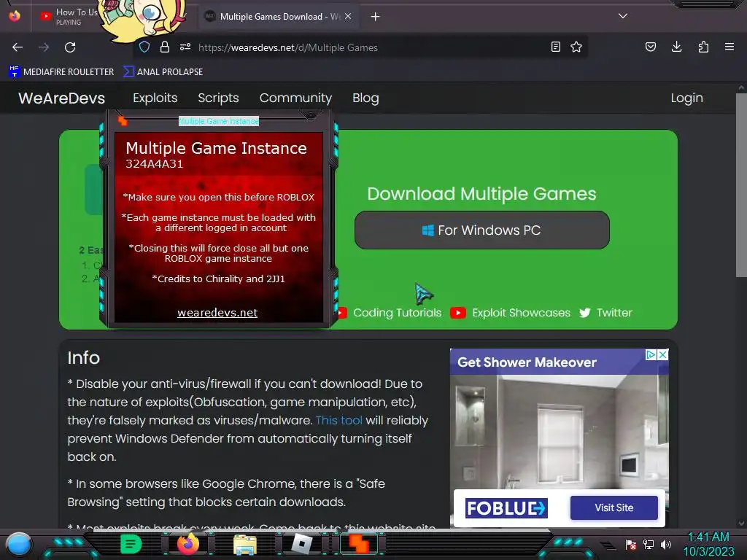The height and width of the screenshot is (560, 747).
Task: Open Roblox icon in taskbar
Action: pos(301,544)
